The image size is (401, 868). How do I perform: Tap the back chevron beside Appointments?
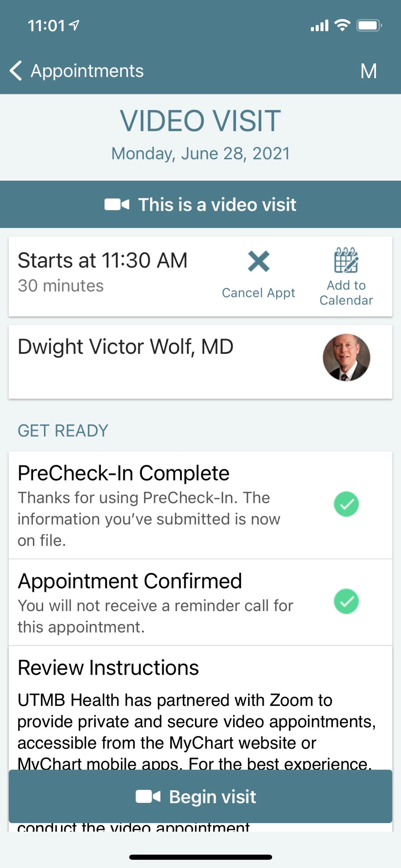point(16,71)
